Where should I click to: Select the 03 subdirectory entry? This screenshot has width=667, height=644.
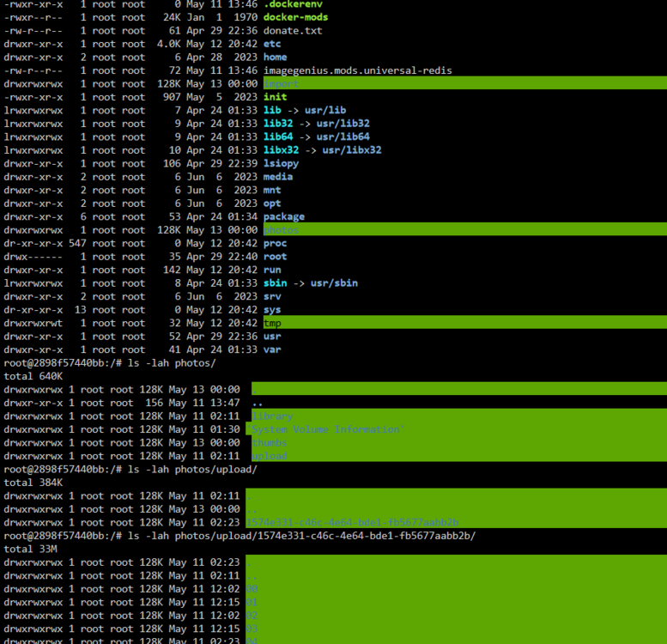click(x=252, y=629)
